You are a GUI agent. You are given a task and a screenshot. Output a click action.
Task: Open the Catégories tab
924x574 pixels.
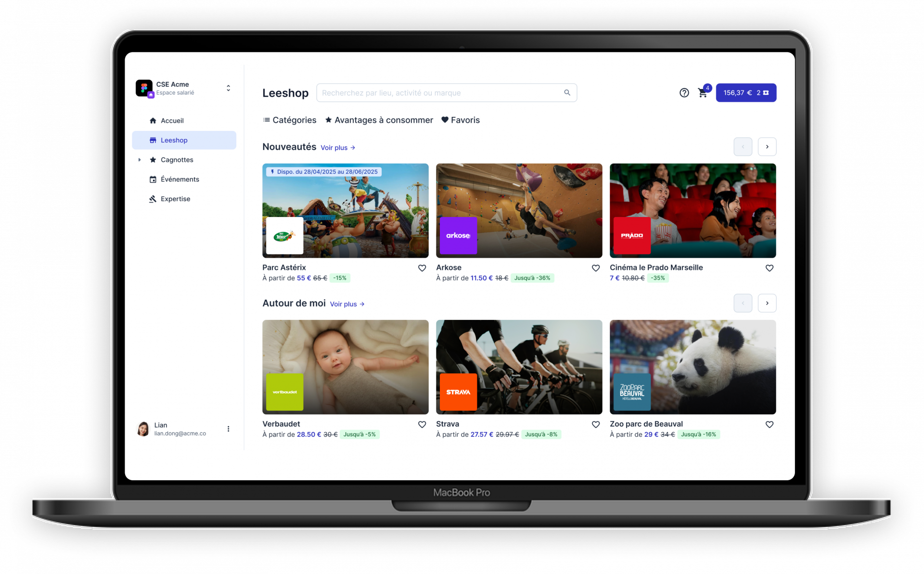click(290, 120)
